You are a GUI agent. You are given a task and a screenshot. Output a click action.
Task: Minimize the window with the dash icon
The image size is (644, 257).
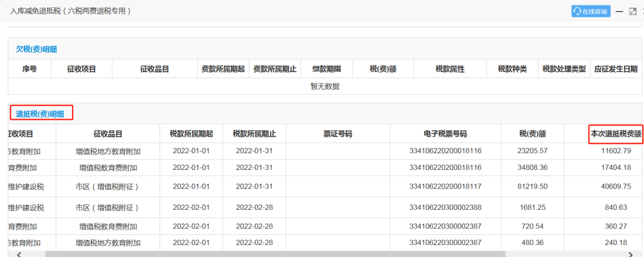(x=620, y=11)
